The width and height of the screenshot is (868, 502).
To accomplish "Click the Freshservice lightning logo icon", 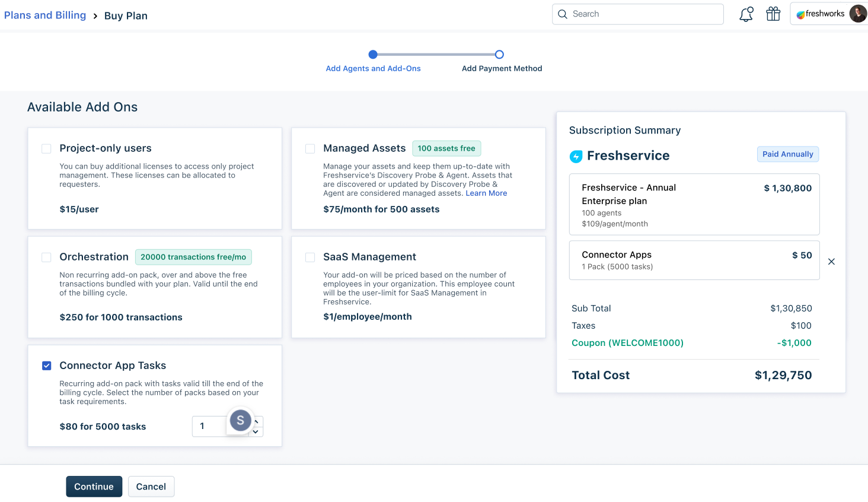I will coord(576,156).
